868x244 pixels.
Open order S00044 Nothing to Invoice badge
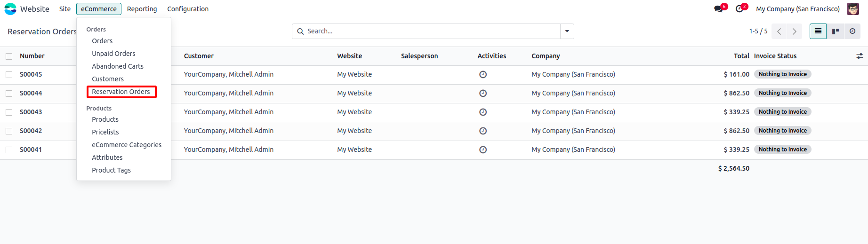(x=782, y=93)
